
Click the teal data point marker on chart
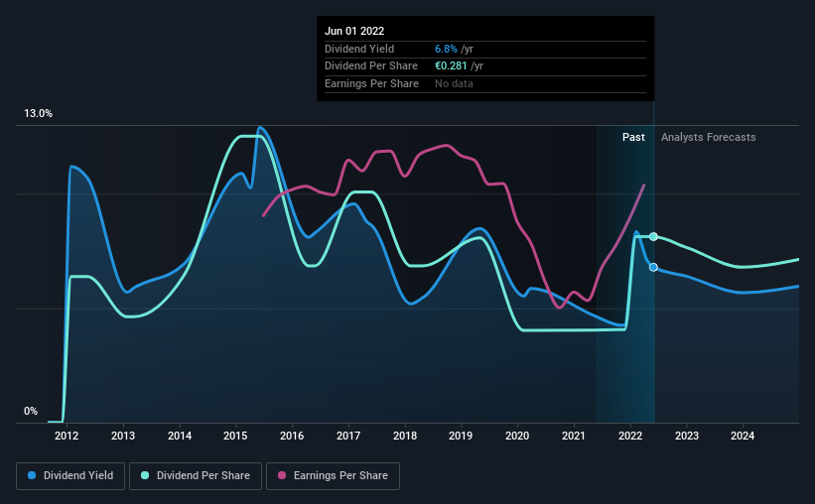pyautogui.click(x=653, y=237)
